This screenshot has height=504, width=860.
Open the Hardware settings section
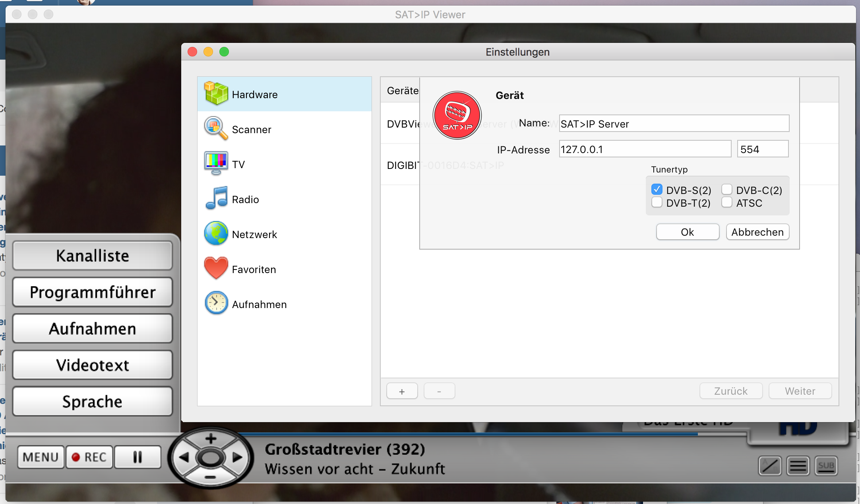pyautogui.click(x=254, y=95)
